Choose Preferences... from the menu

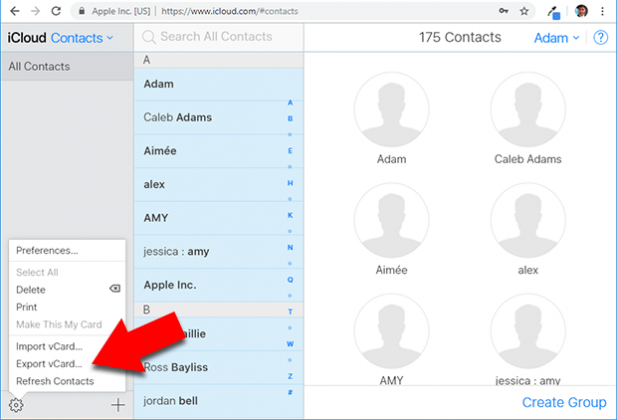tap(67, 250)
